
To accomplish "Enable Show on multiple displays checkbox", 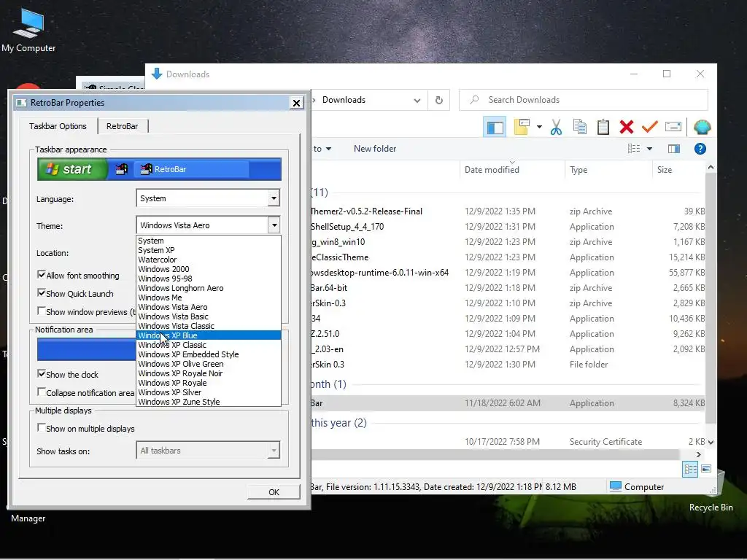I will coord(42,427).
